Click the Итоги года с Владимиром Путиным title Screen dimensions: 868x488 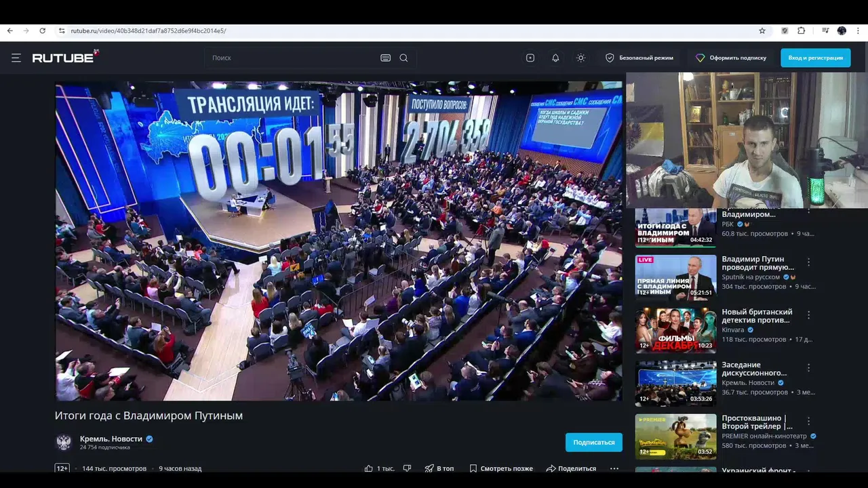149,415
